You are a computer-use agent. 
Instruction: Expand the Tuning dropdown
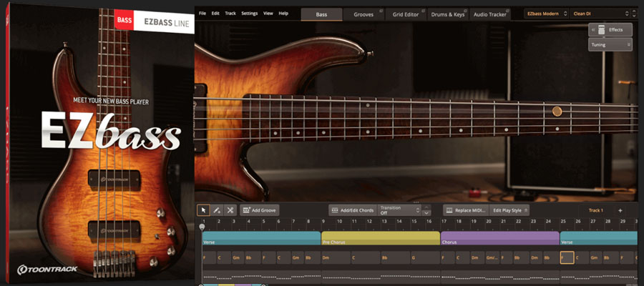tap(610, 45)
